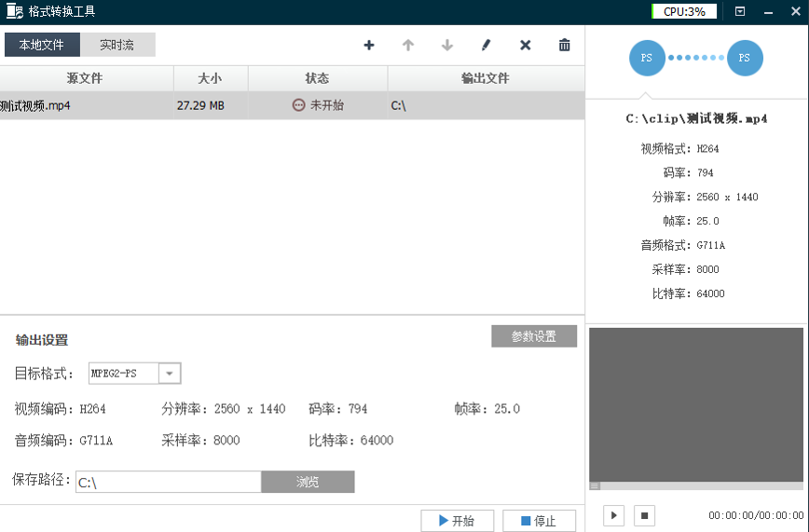The height and width of the screenshot is (532, 809).
Task: Click the left PS source format circle
Action: coord(648,58)
